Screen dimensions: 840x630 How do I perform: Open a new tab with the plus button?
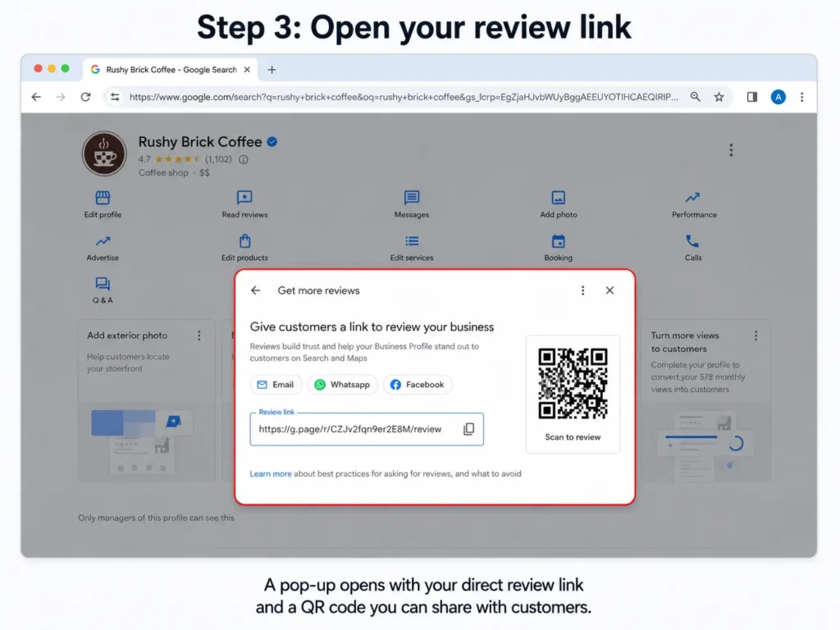pos(272,70)
